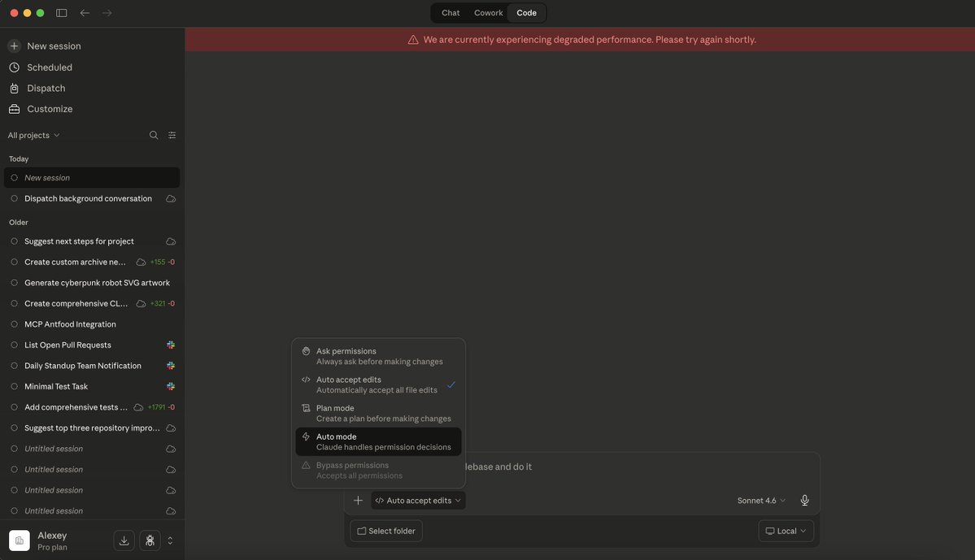Viewport: 975px width, 560px height.
Task: Click the search icon above session list
Action: (x=154, y=136)
